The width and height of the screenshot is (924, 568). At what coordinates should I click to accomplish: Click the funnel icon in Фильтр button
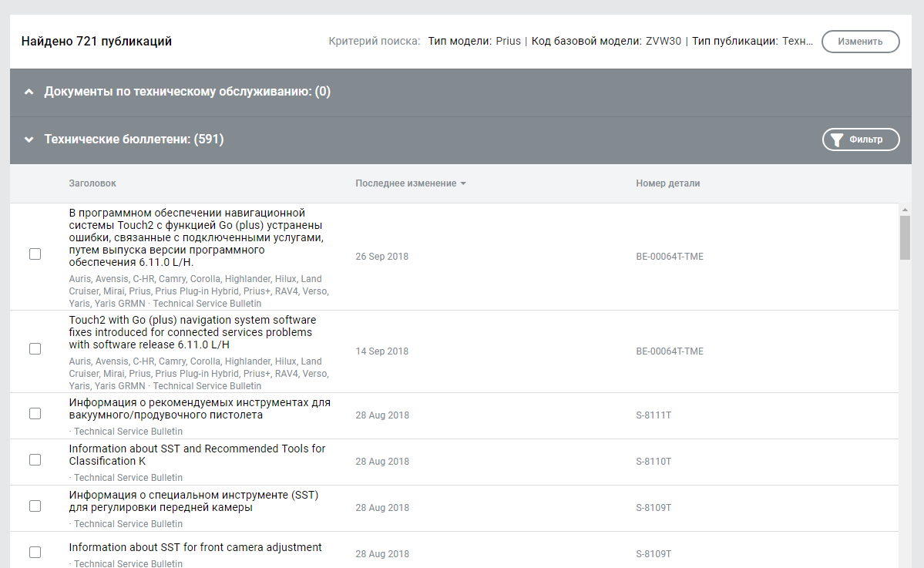pos(837,139)
